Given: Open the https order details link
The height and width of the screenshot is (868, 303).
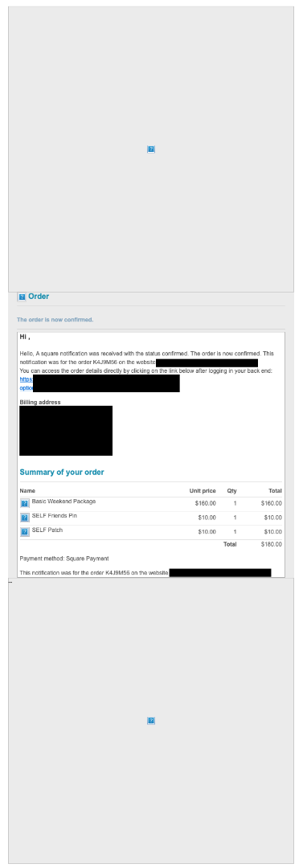Looking at the screenshot, I should [26, 379].
